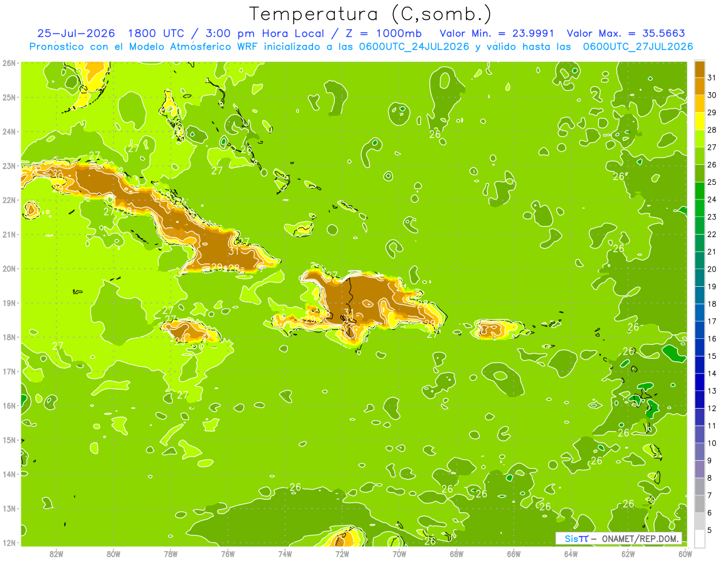The image size is (728, 562).
Task: Click the legend swatch between 30 and 31
Action: pos(699,86)
